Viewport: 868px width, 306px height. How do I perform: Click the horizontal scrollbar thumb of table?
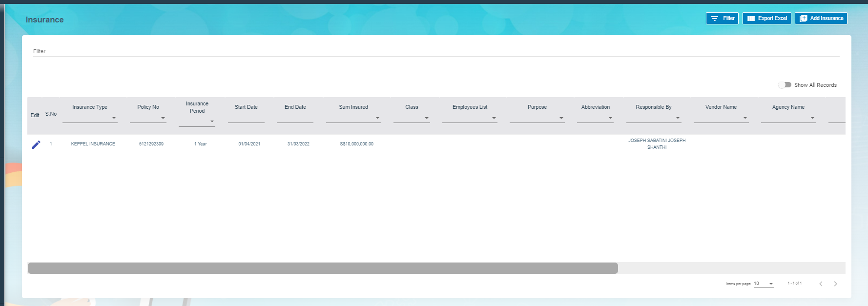click(x=323, y=268)
